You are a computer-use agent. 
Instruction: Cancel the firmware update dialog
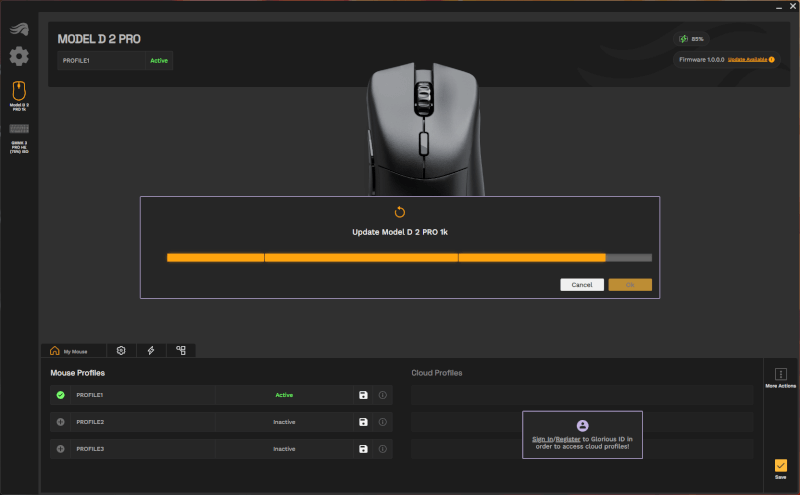[582, 285]
